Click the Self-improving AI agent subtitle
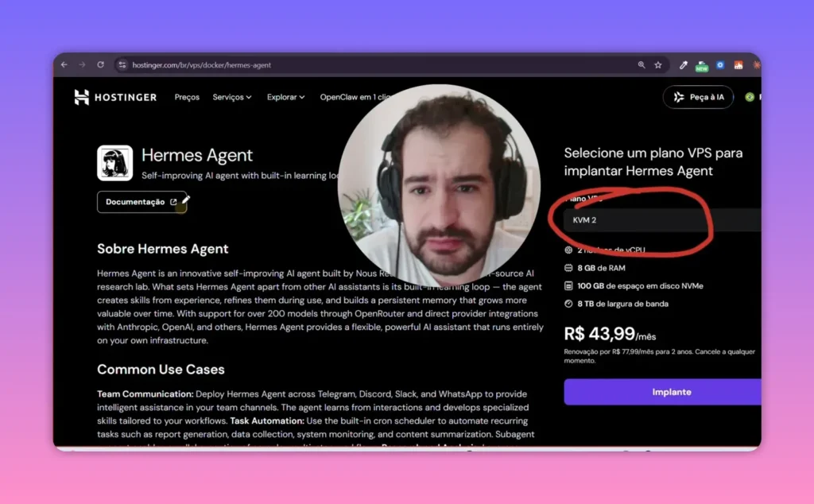 click(240, 176)
